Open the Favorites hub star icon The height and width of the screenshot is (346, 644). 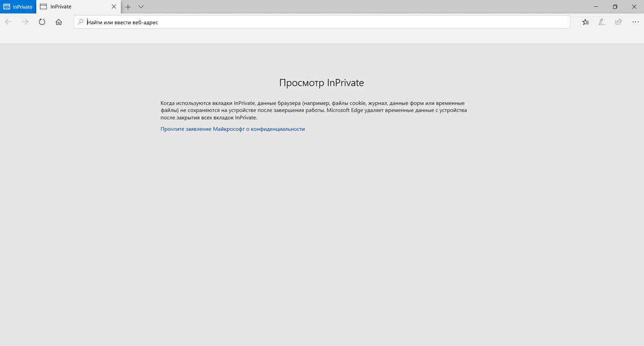(x=586, y=22)
